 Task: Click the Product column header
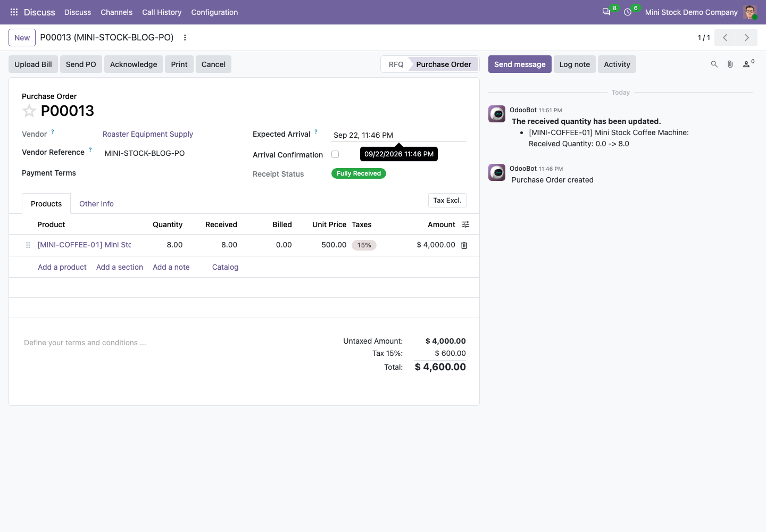point(51,225)
